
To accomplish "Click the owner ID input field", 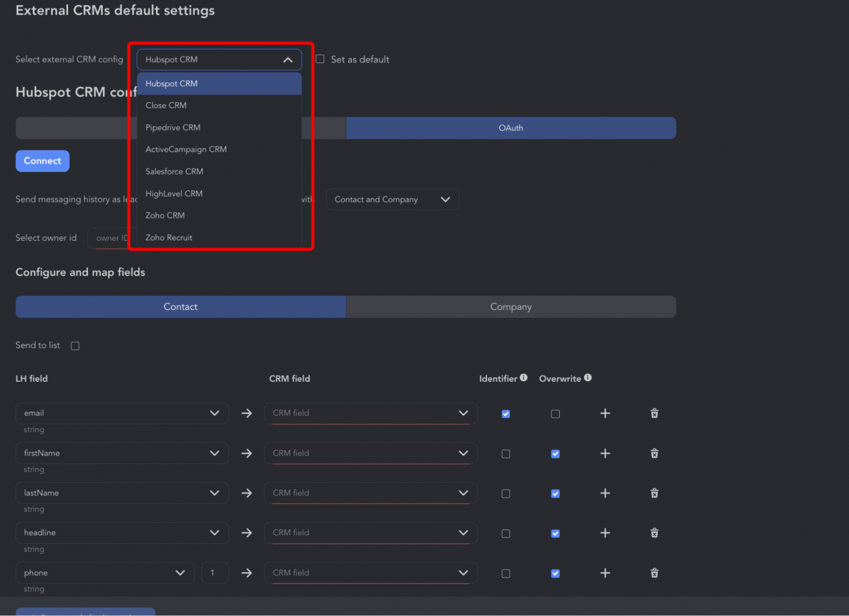I will 112,238.
